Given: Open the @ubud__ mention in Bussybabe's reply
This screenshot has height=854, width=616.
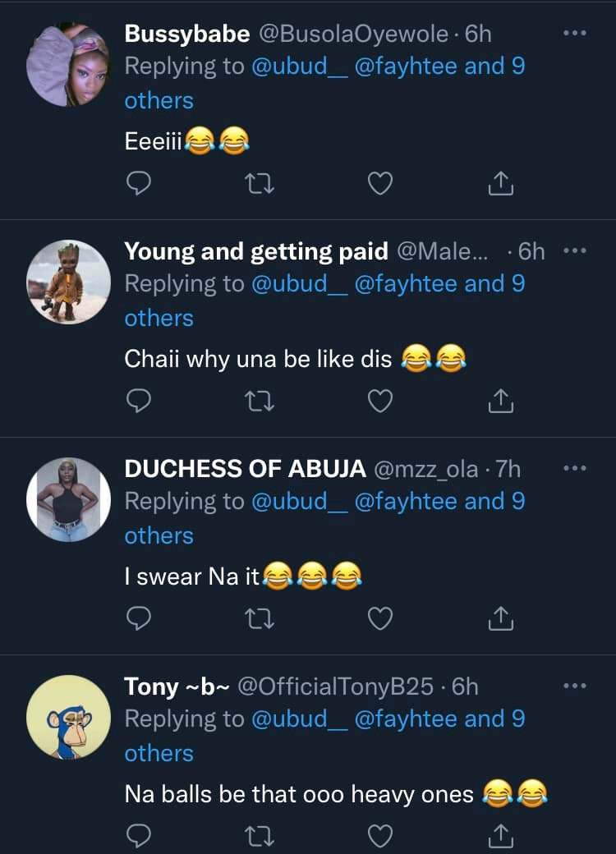Looking at the screenshot, I should pos(299,67).
